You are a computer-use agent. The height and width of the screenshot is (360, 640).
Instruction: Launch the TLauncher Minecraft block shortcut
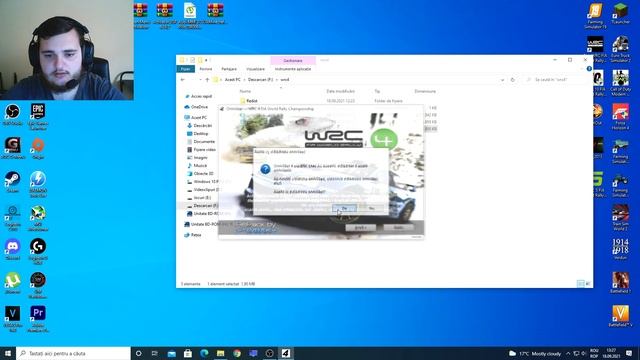(620, 14)
